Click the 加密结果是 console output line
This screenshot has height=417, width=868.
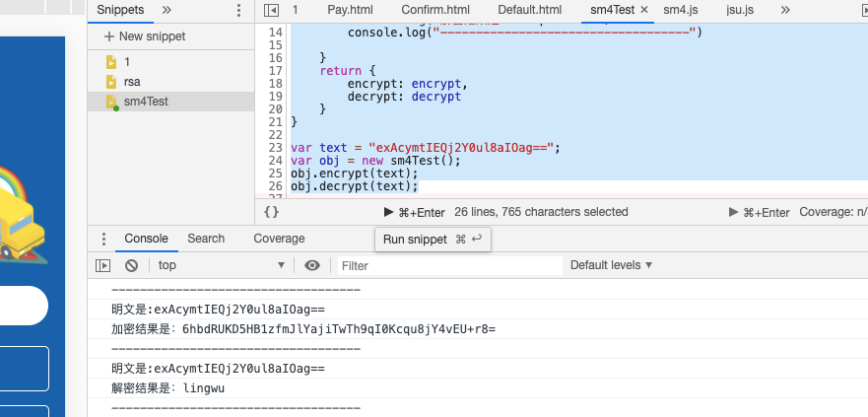tap(303, 329)
